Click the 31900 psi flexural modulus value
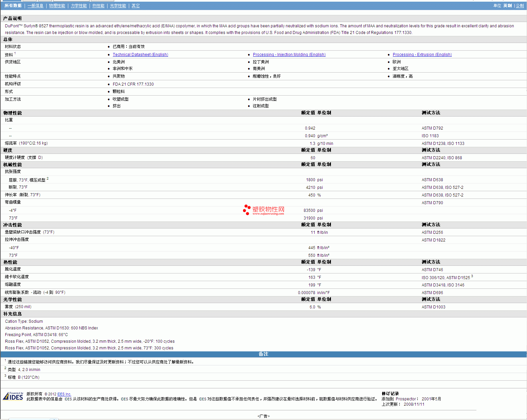Image resolution: width=527 pixels, height=420 pixels. pyautogui.click(x=313, y=218)
